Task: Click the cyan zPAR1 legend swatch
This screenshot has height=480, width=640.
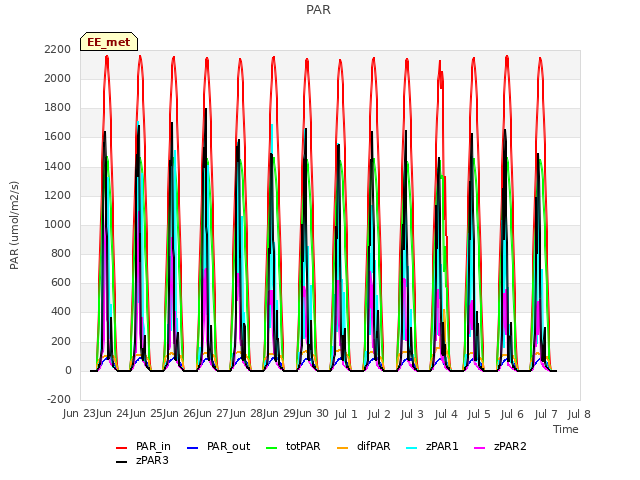Action: click(412, 448)
